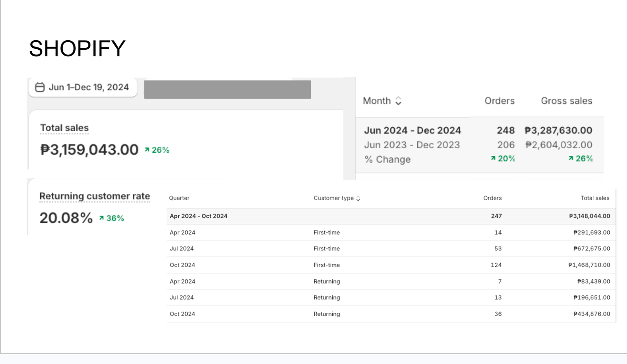
Task: Click the 124 orders cell
Action: click(x=496, y=265)
